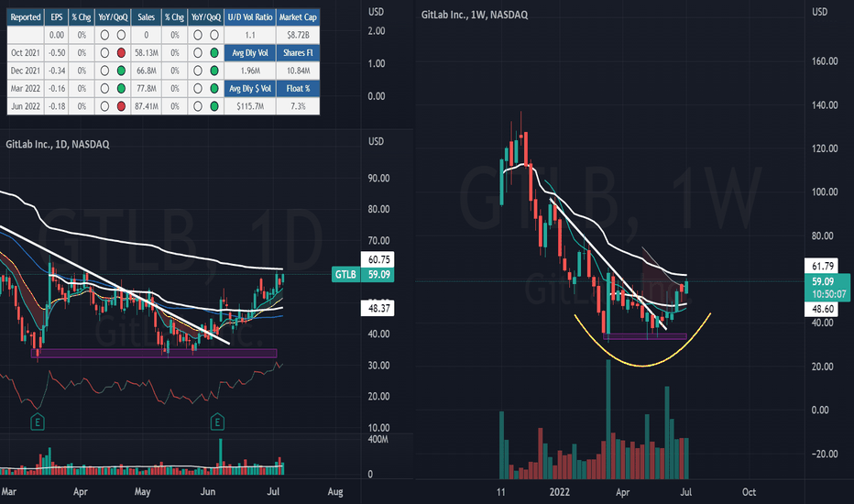Click the 'Jun 2022' reported date cell
The height and width of the screenshot is (504, 854).
(26, 106)
